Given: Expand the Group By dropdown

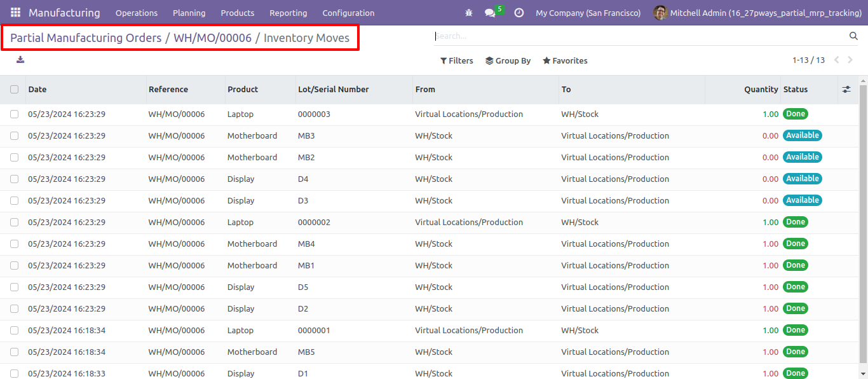Looking at the screenshot, I should [508, 61].
